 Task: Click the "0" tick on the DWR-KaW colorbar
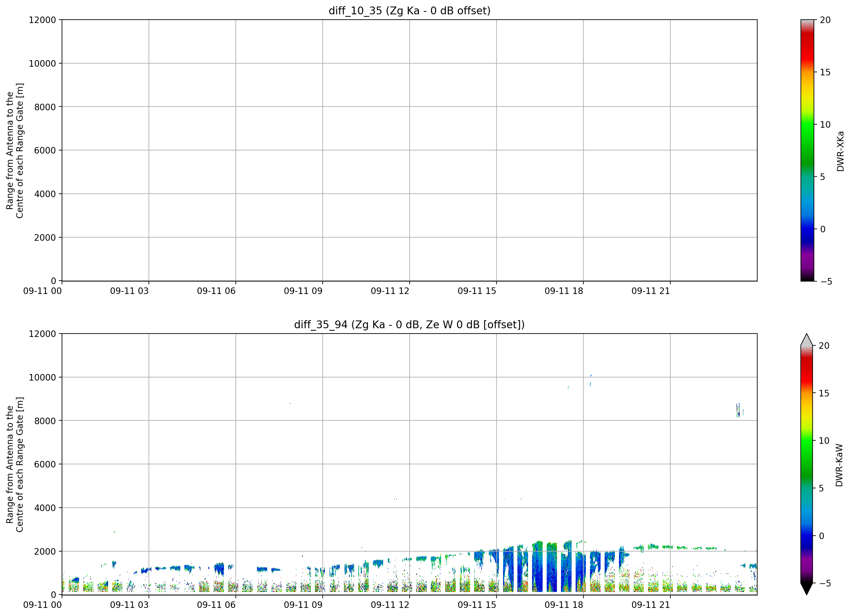(821, 536)
